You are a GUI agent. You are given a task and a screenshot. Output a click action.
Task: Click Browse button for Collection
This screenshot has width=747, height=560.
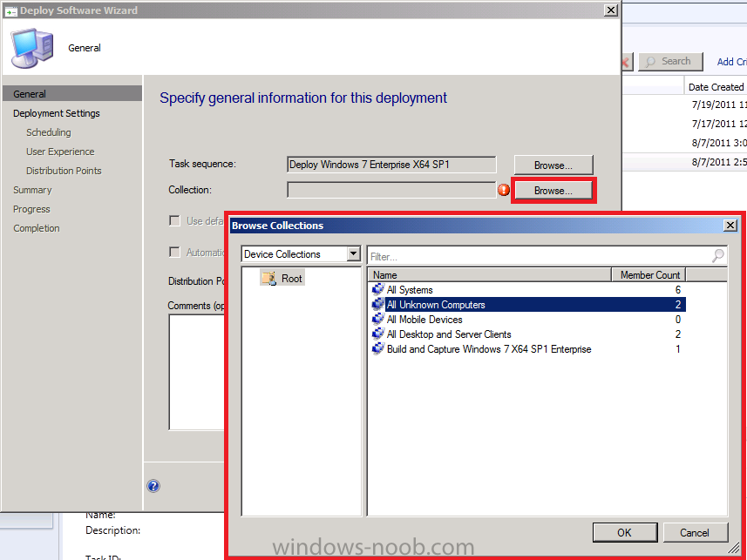(x=553, y=191)
